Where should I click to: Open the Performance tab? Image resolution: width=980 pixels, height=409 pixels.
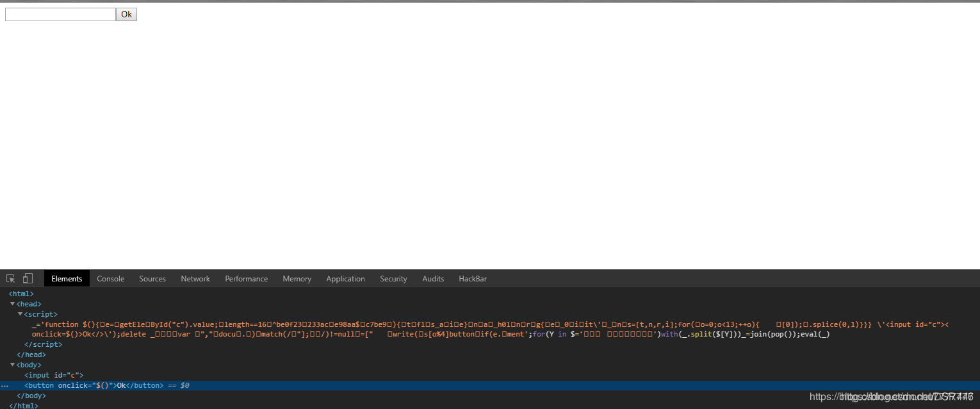(247, 278)
